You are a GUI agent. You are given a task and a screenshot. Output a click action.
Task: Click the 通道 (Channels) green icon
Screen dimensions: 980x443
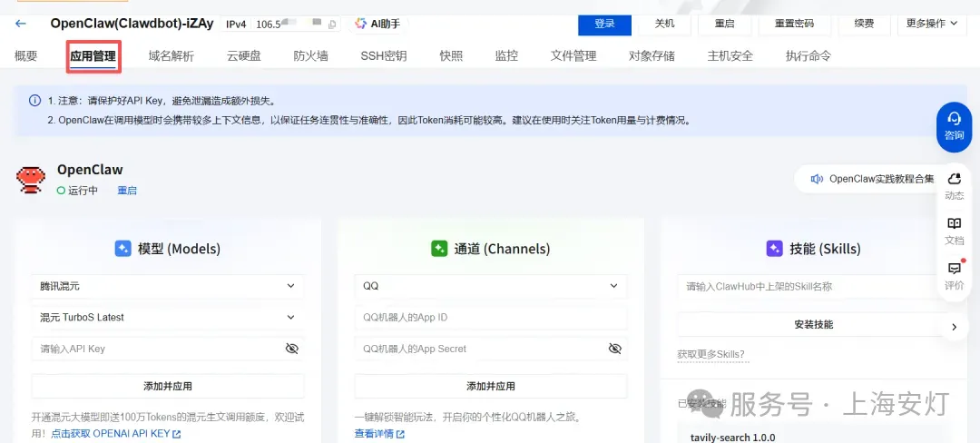pos(439,249)
